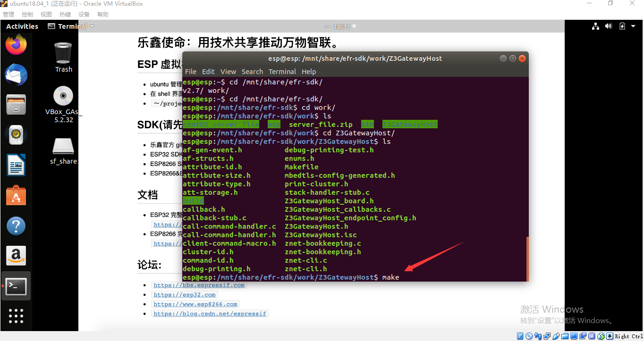Open the terminal Edit menu

click(x=208, y=72)
